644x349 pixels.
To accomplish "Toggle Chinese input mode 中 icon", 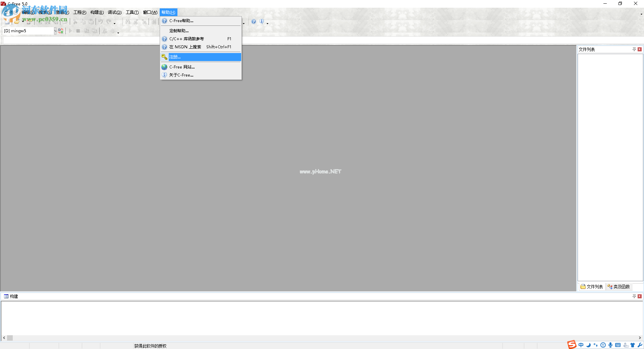I will coord(581,345).
